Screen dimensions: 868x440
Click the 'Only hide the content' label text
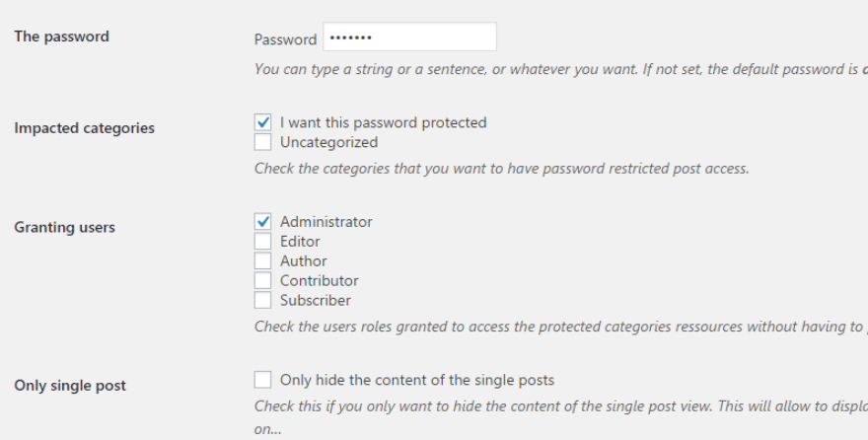point(417,380)
